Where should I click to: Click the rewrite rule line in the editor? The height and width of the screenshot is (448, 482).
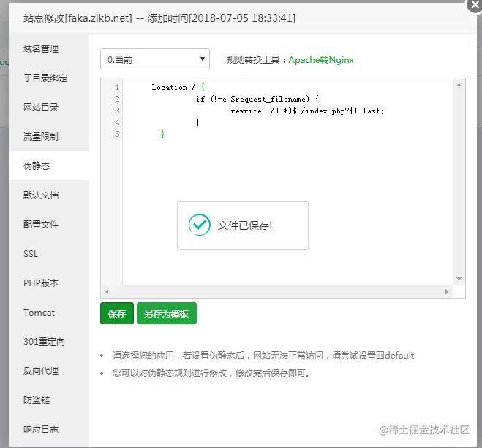(307, 111)
